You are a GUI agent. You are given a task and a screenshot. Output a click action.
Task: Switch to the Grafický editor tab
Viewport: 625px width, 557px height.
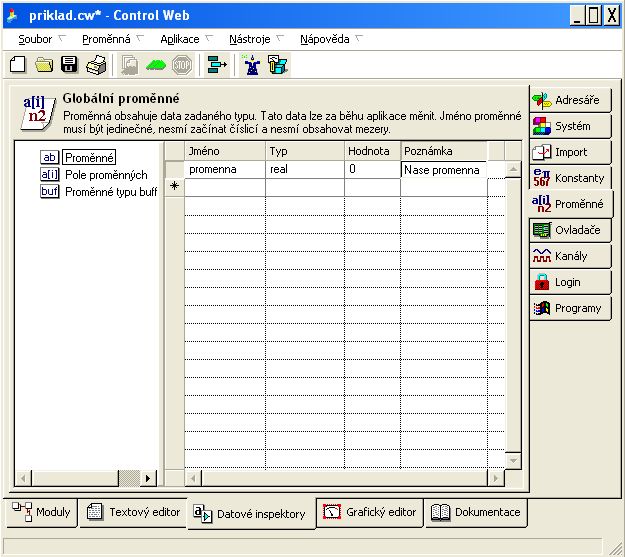click(370, 513)
